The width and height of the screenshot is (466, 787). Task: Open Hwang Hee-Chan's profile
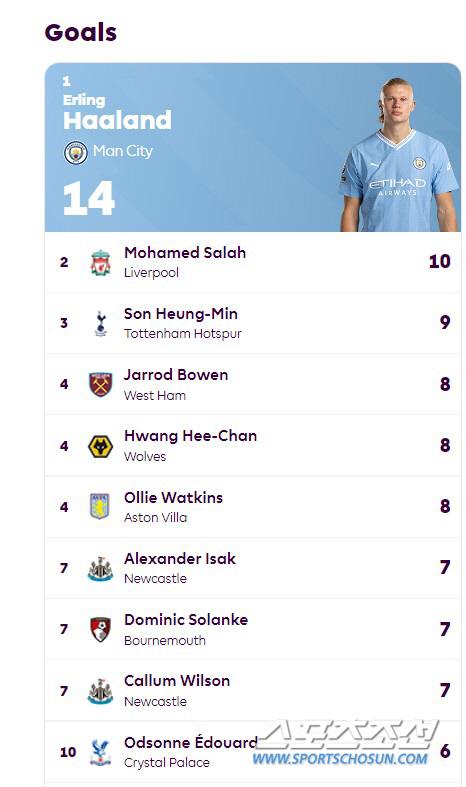click(190, 436)
